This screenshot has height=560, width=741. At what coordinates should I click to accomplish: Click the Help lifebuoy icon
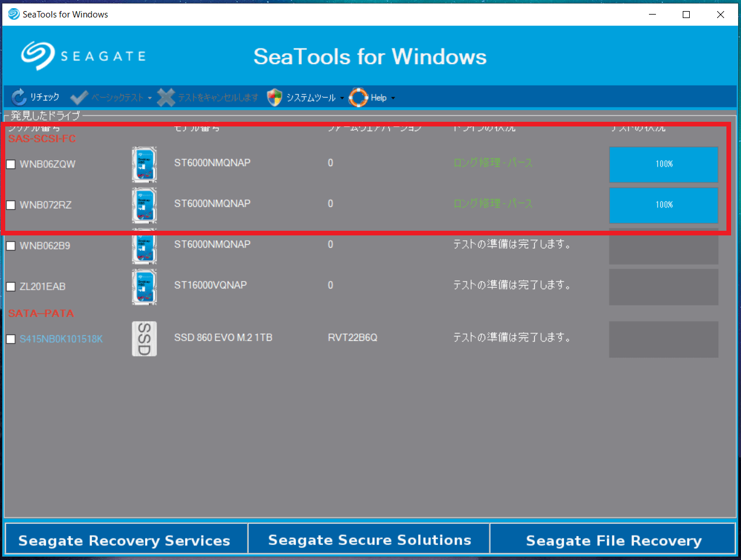(358, 97)
